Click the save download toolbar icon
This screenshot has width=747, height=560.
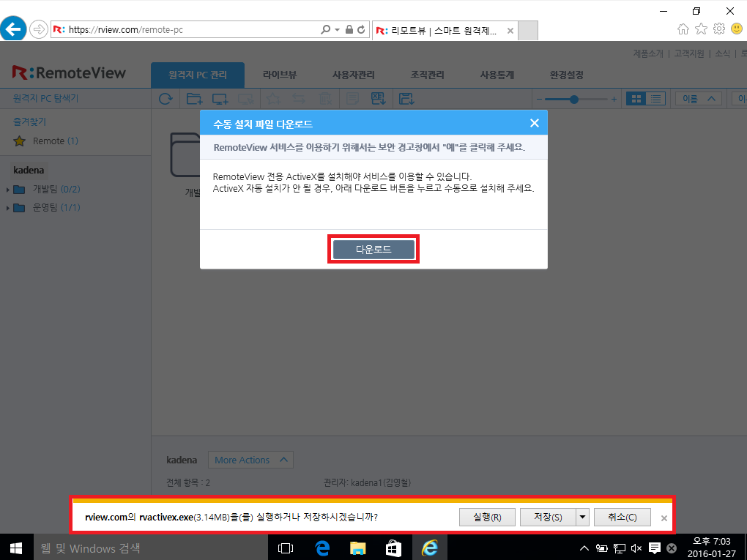[406, 99]
